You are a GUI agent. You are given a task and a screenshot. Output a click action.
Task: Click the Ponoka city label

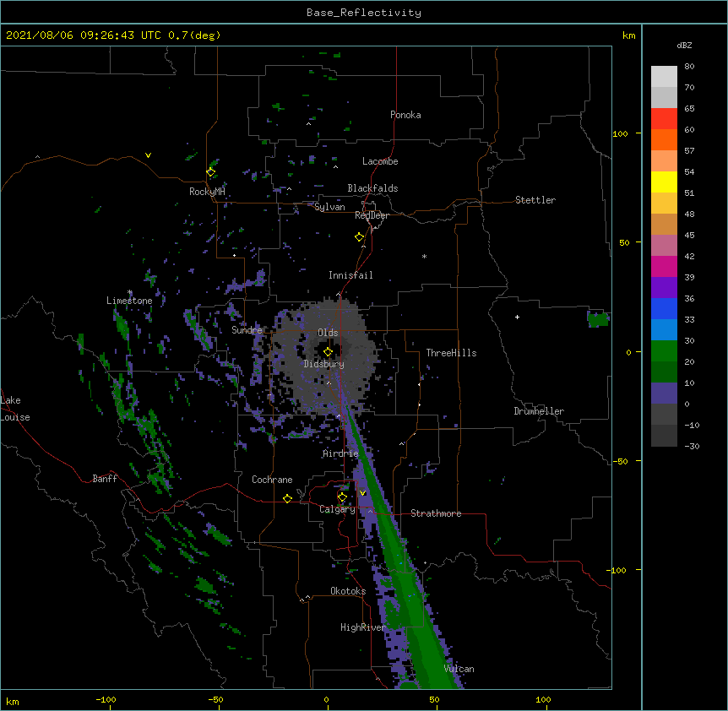(x=405, y=115)
